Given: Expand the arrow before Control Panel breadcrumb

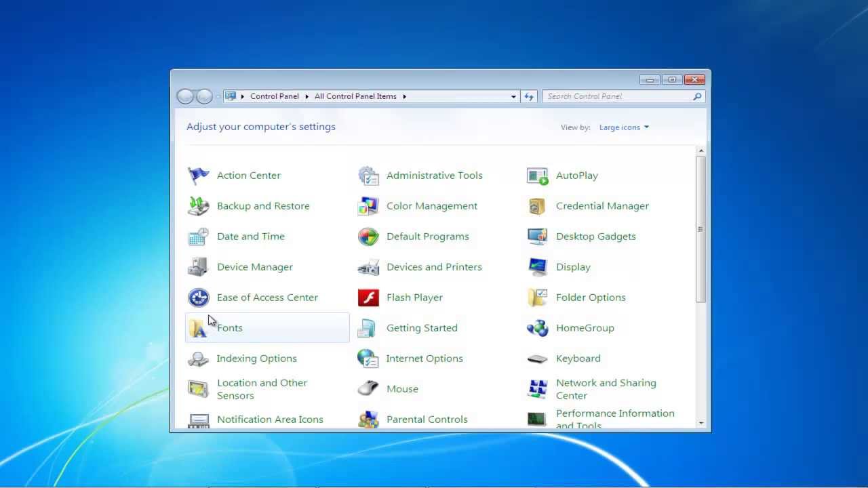Looking at the screenshot, I should 242,97.
